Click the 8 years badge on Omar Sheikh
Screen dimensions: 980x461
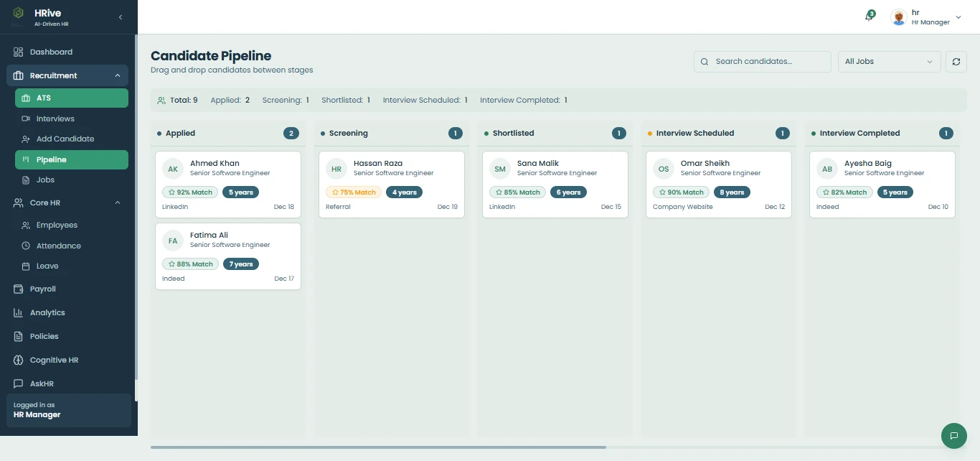tap(732, 192)
